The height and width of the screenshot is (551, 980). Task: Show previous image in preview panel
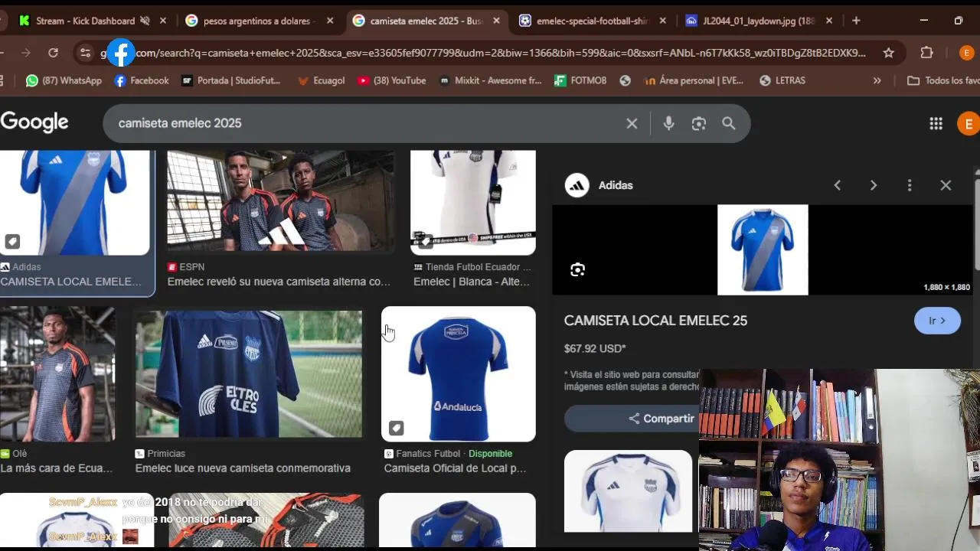point(837,185)
